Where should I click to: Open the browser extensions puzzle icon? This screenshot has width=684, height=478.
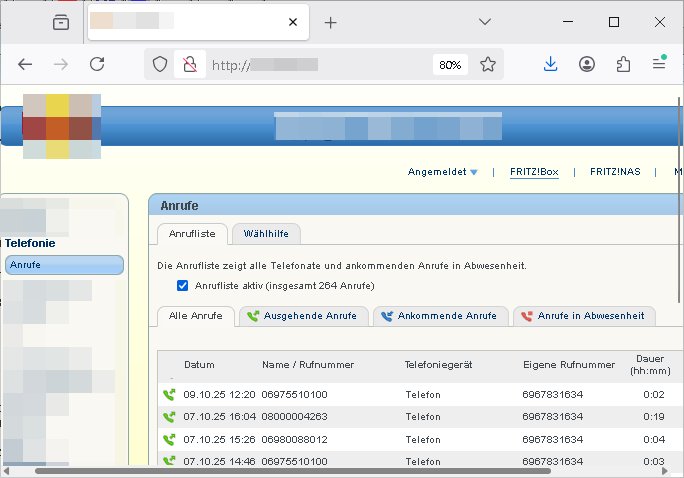623,64
